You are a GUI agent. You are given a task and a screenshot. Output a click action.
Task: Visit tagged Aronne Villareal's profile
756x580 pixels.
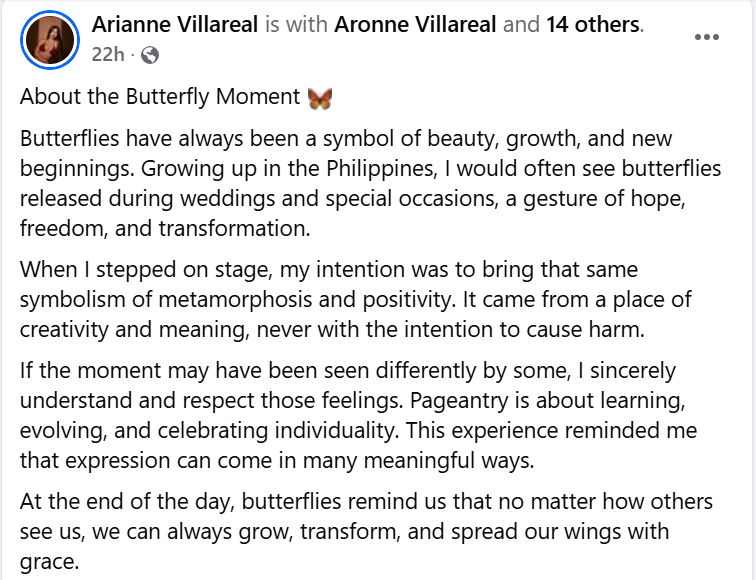coord(415,24)
